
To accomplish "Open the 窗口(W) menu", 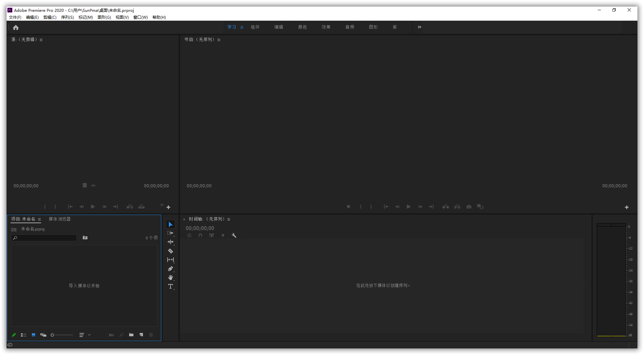I will [141, 17].
